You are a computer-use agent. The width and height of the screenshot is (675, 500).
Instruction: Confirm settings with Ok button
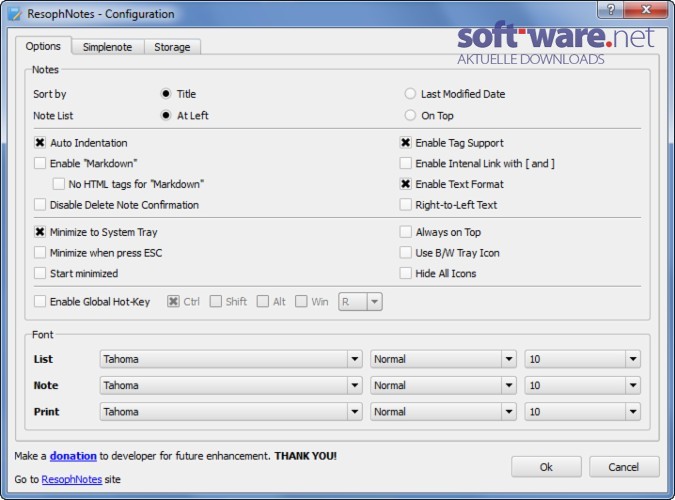click(x=546, y=467)
